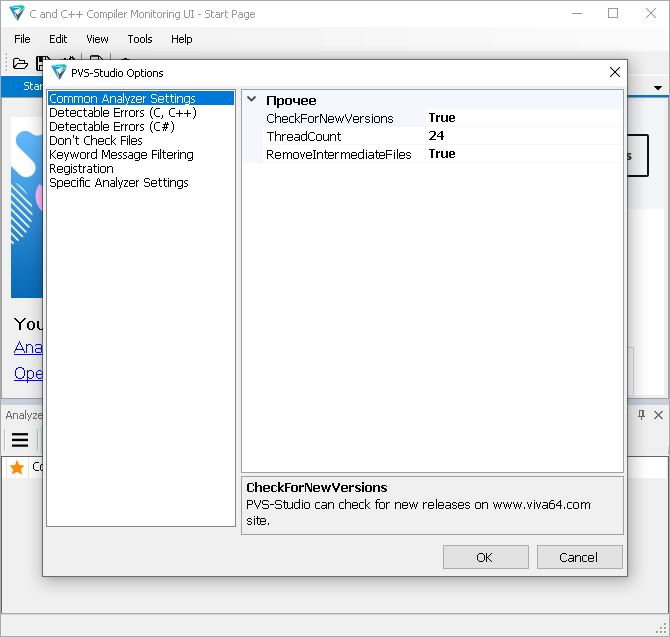The width and height of the screenshot is (670, 637).
Task: Open the File menu
Action: (22, 39)
